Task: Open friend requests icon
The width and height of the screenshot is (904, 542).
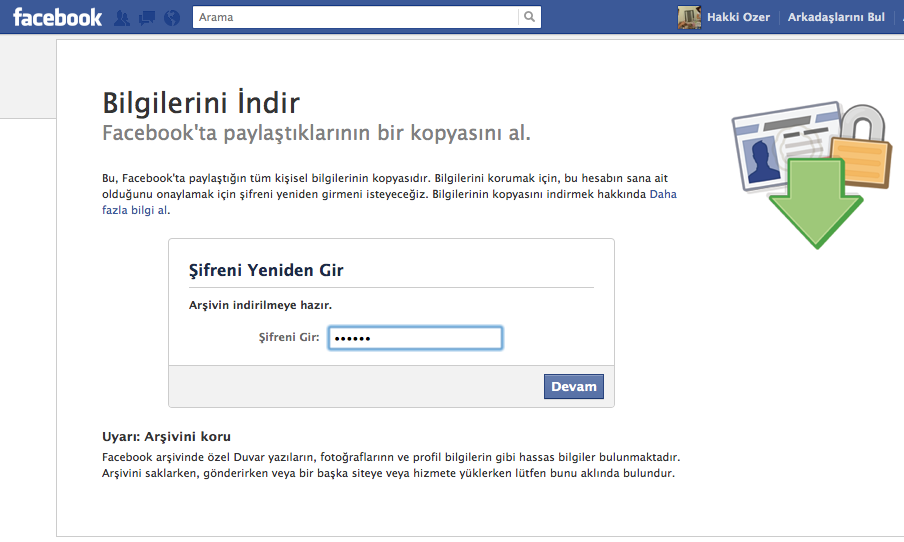Action: (x=122, y=18)
